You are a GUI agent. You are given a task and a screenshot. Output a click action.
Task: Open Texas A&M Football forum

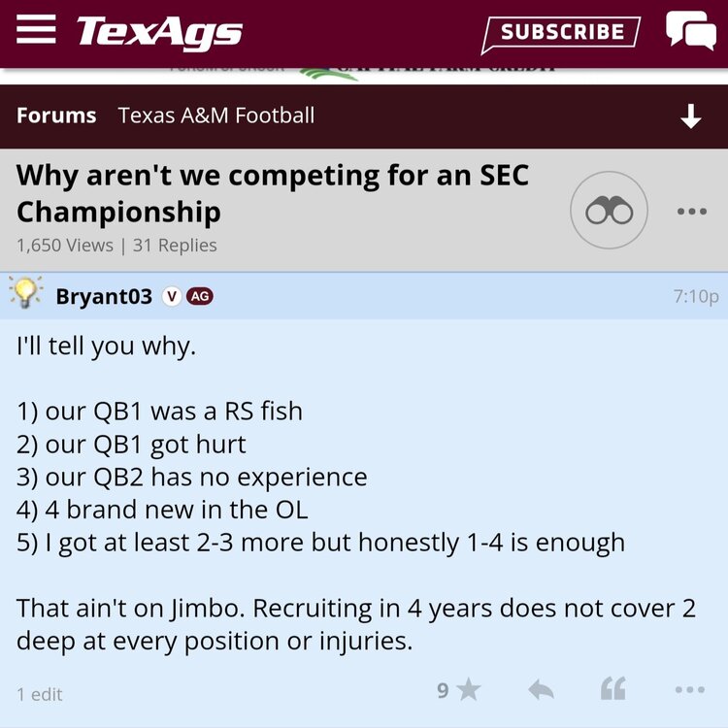tap(216, 116)
